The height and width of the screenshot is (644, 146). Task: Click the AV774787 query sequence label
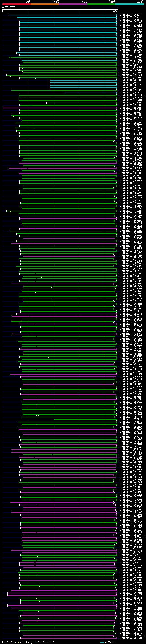click(8, 7)
